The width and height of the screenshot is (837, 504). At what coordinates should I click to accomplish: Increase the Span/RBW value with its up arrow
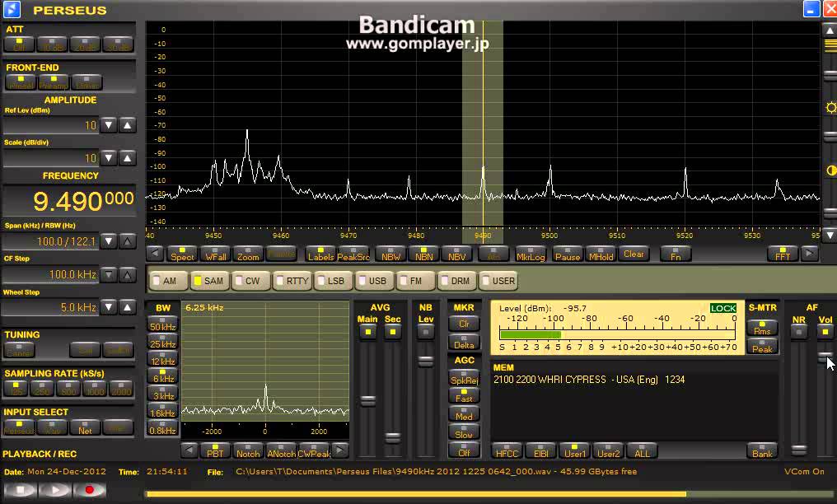tap(127, 241)
